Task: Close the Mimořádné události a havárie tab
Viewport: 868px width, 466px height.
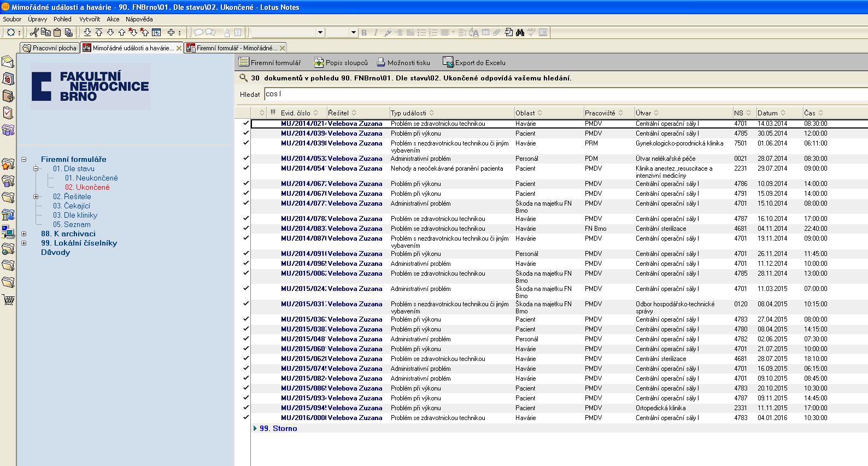Action: [x=179, y=48]
